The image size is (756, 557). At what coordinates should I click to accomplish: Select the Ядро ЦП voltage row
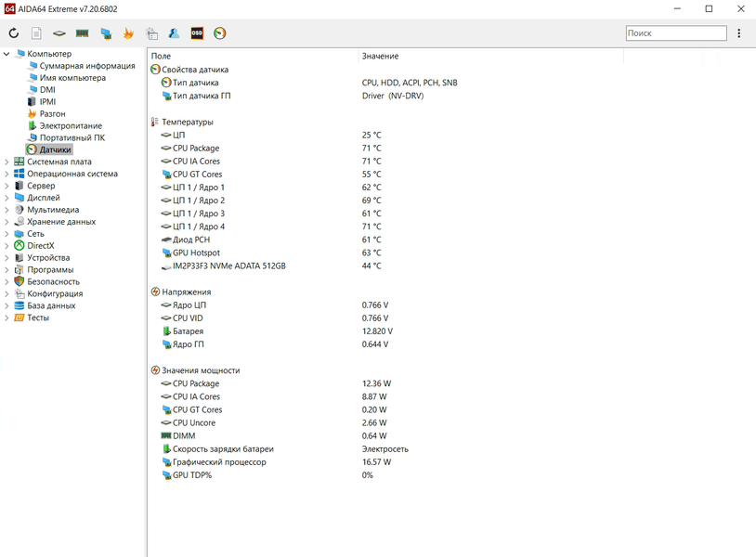coord(274,305)
